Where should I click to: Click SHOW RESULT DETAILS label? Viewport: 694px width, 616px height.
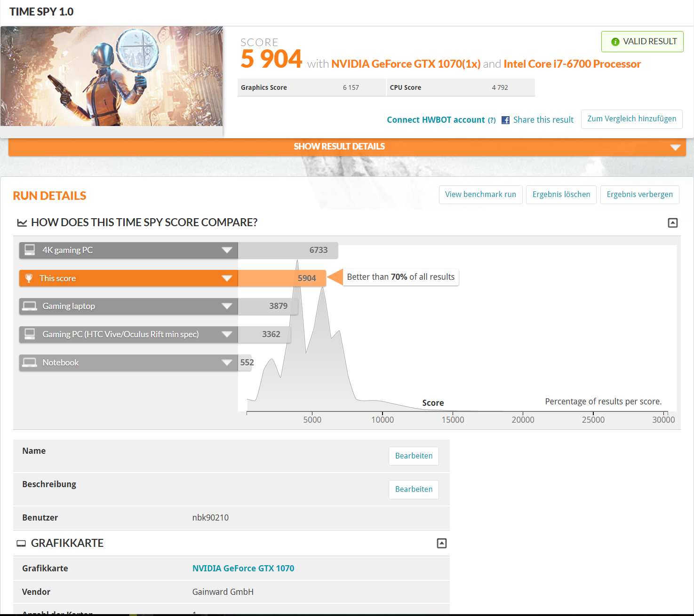pos(339,147)
